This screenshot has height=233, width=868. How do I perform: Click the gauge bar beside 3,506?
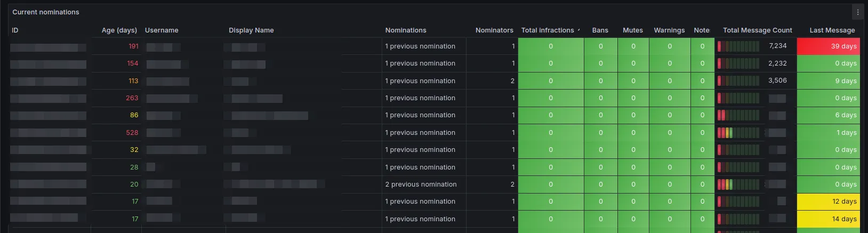coord(738,81)
